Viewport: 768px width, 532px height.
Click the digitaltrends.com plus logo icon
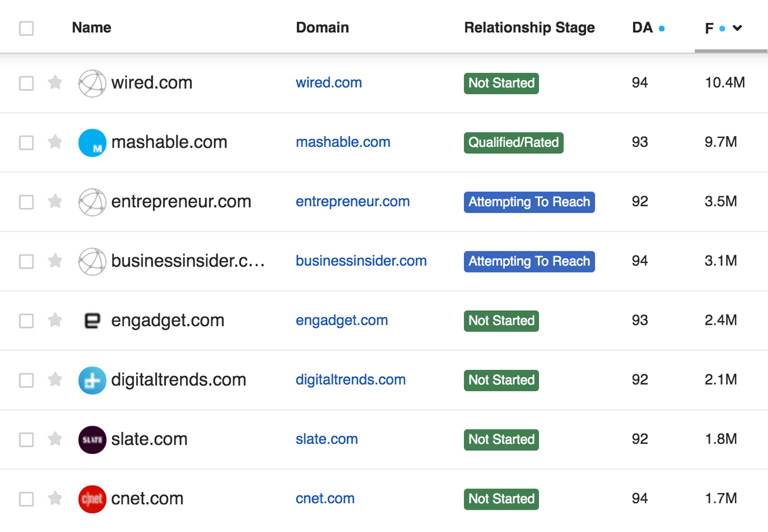[x=92, y=380]
